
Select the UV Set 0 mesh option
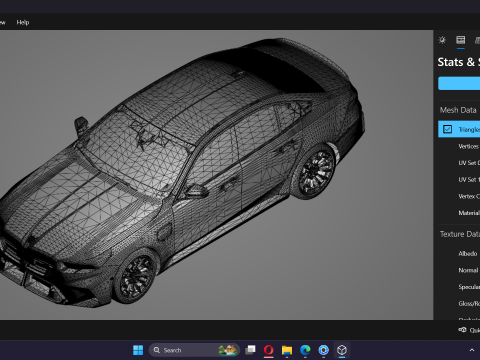click(469, 163)
